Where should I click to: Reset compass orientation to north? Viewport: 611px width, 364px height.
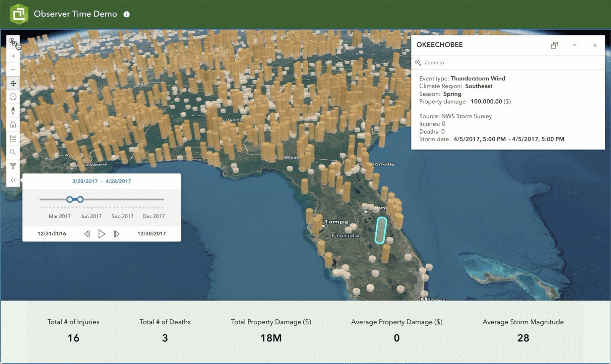[x=13, y=111]
